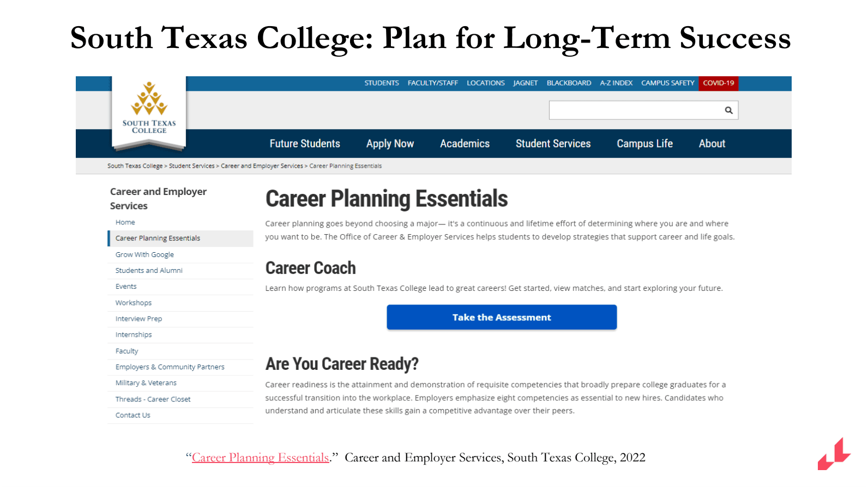This screenshot has width=868, height=487.
Task: Click the South Texas College logo
Action: coord(149,111)
